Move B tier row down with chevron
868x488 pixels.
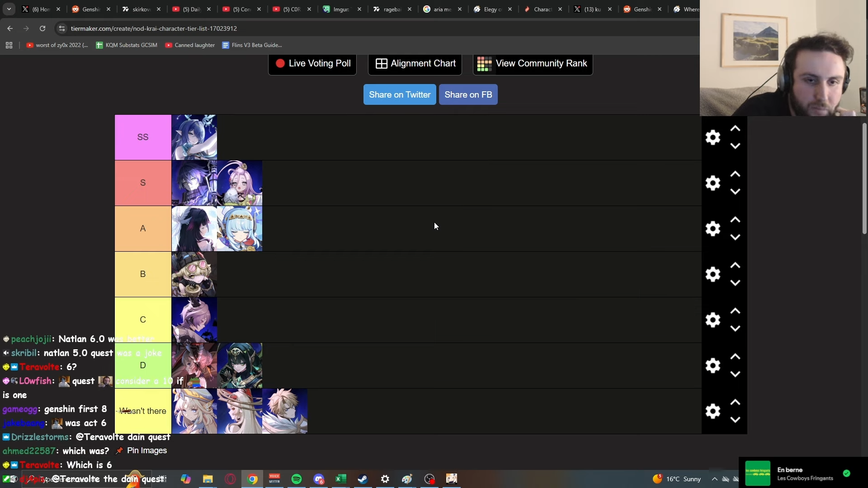pyautogui.click(x=736, y=283)
